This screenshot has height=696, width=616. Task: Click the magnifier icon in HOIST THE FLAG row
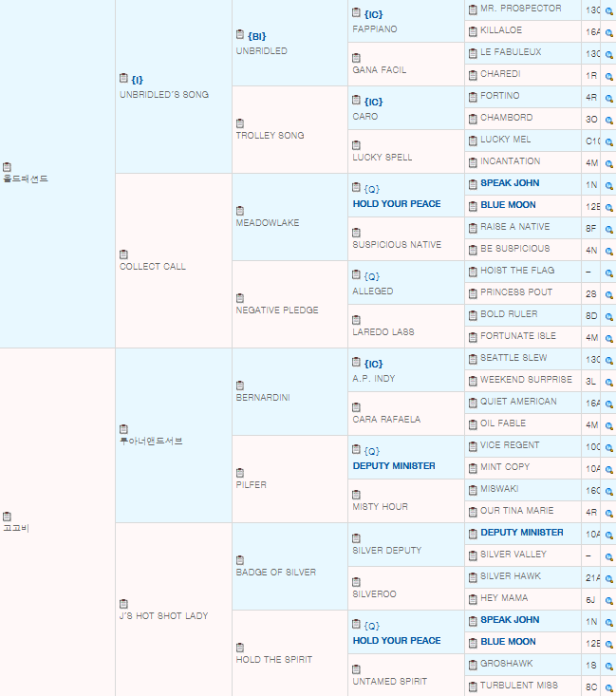click(x=608, y=272)
